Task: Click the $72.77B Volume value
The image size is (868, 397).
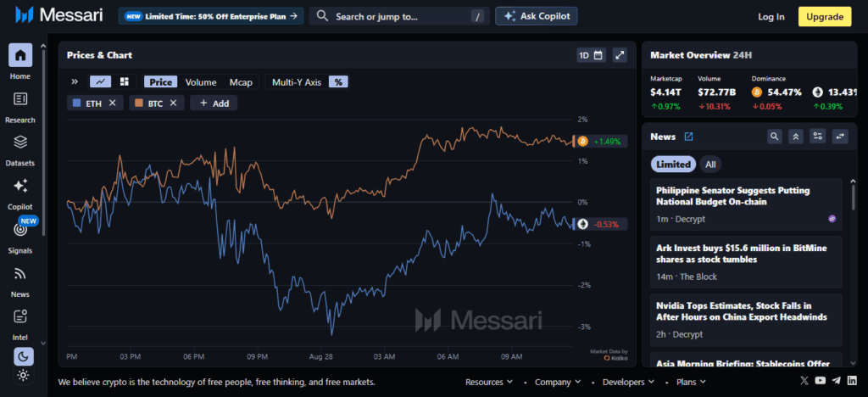Action: click(x=717, y=92)
